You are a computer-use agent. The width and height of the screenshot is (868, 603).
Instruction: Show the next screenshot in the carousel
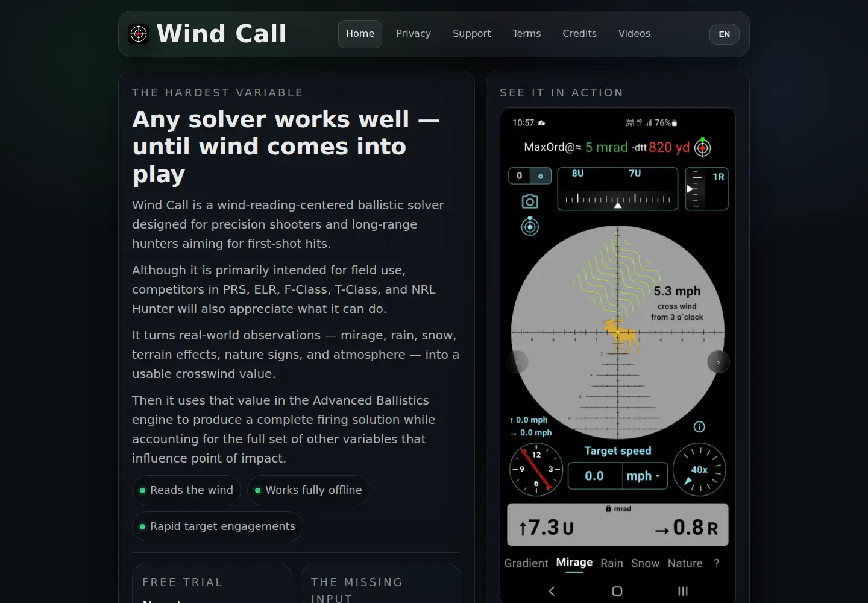point(718,362)
